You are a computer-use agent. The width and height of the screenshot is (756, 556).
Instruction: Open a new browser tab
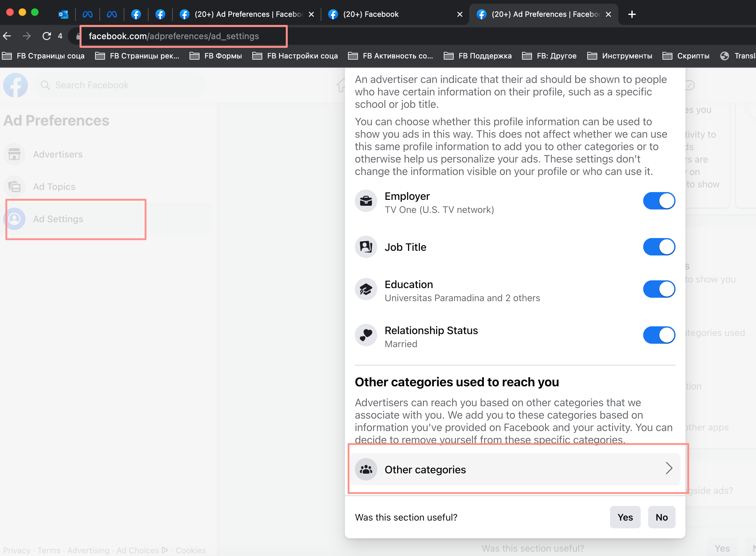[632, 14]
